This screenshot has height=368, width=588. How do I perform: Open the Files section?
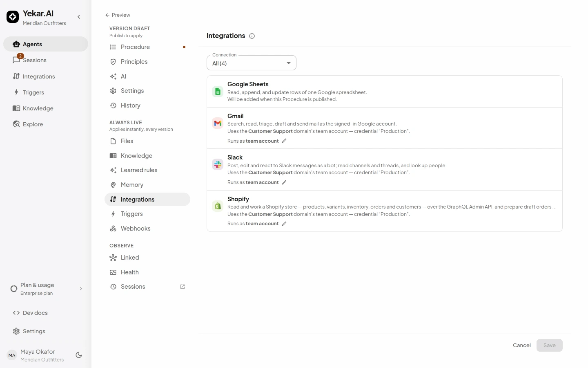coord(147,141)
